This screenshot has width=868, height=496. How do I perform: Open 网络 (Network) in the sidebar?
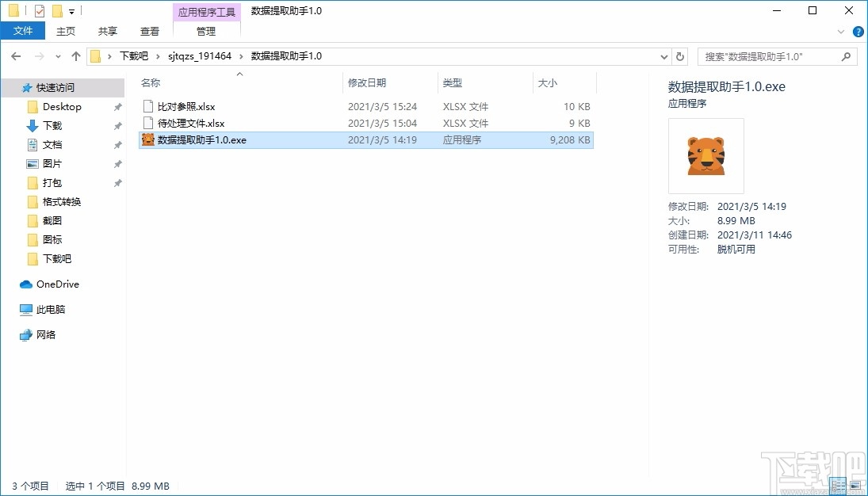click(45, 334)
